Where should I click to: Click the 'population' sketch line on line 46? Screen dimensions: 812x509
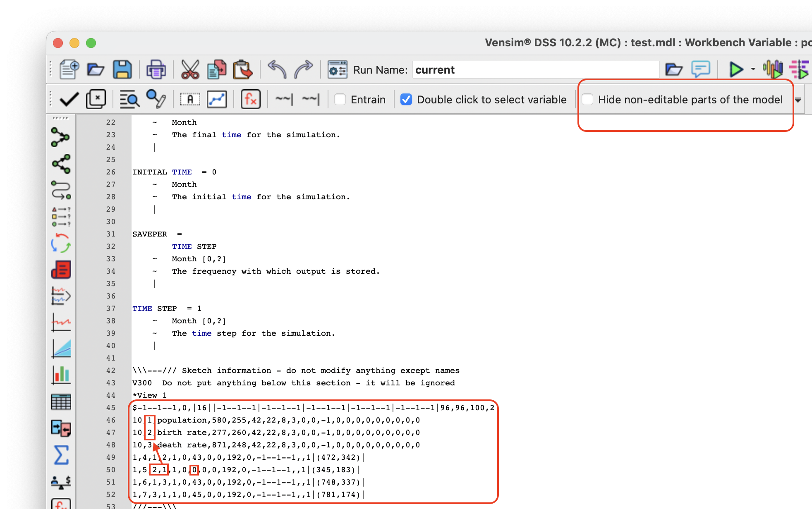coord(276,420)
